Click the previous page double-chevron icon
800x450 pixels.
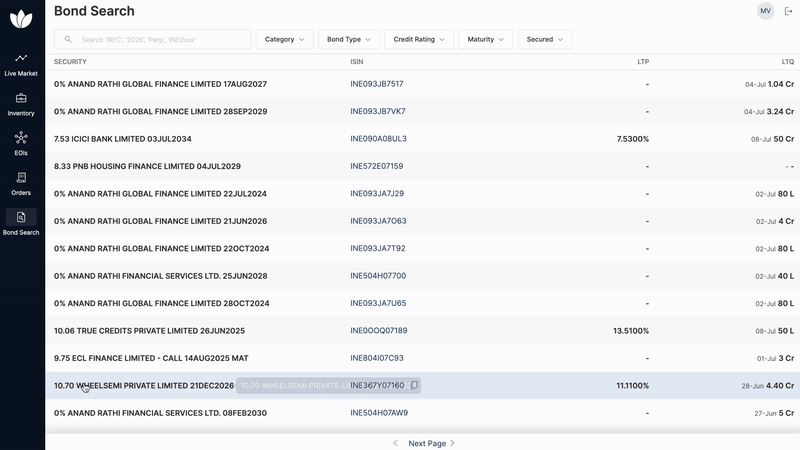click(395, 443)
